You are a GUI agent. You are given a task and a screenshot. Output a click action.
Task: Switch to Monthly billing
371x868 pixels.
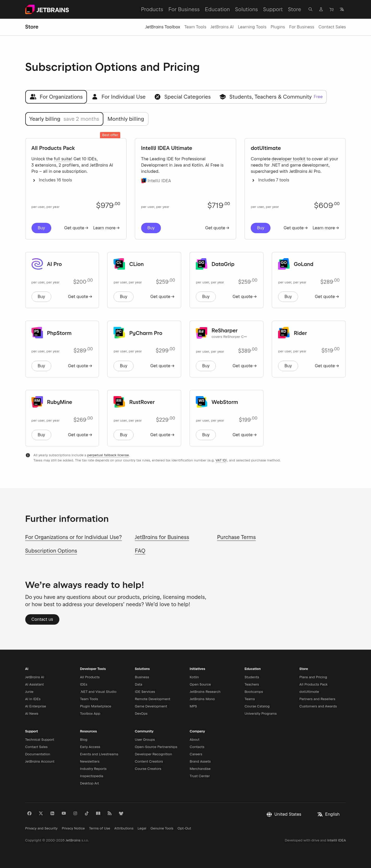pos(126,119)
